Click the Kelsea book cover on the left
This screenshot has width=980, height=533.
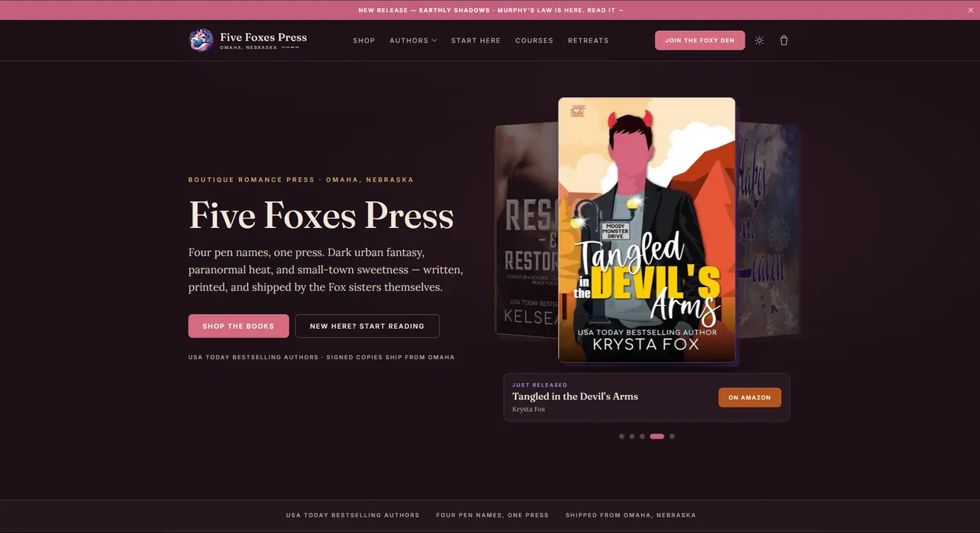coord(526,230)
